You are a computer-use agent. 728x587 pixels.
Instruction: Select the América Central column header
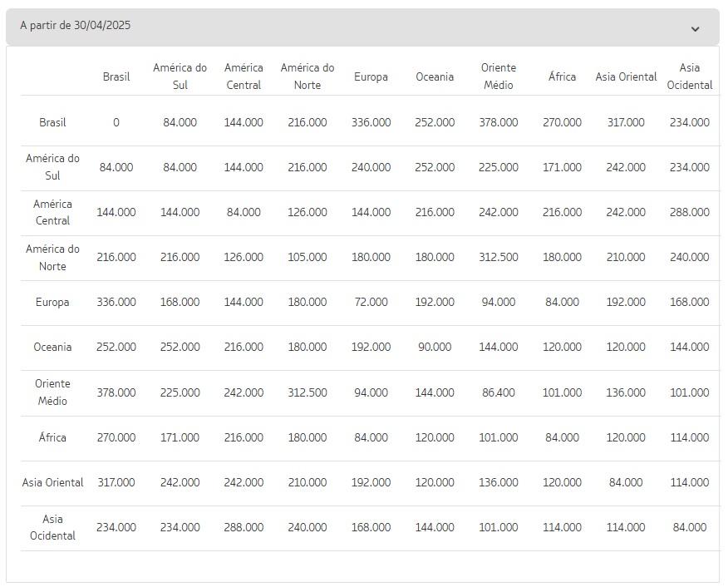pos(243,76)
